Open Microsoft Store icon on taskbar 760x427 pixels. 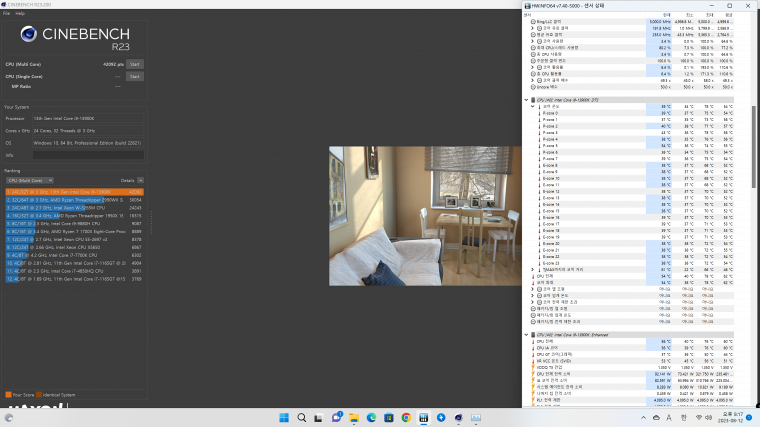coord(389,417)
